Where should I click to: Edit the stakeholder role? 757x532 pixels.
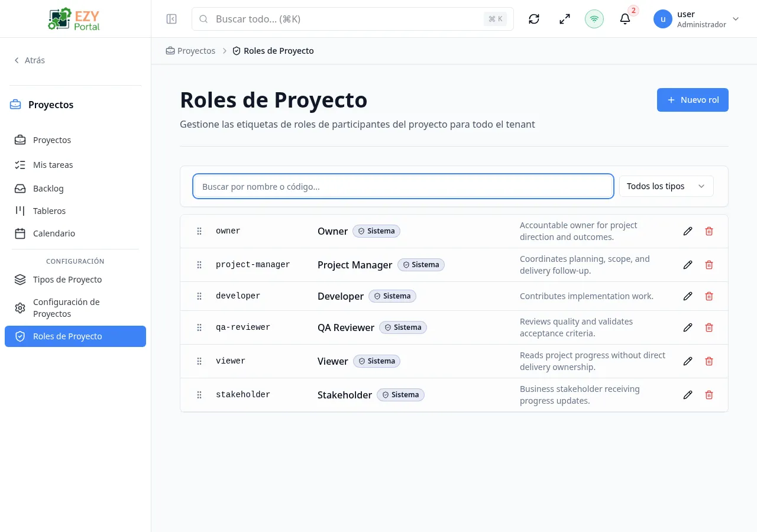coord(688,395)
